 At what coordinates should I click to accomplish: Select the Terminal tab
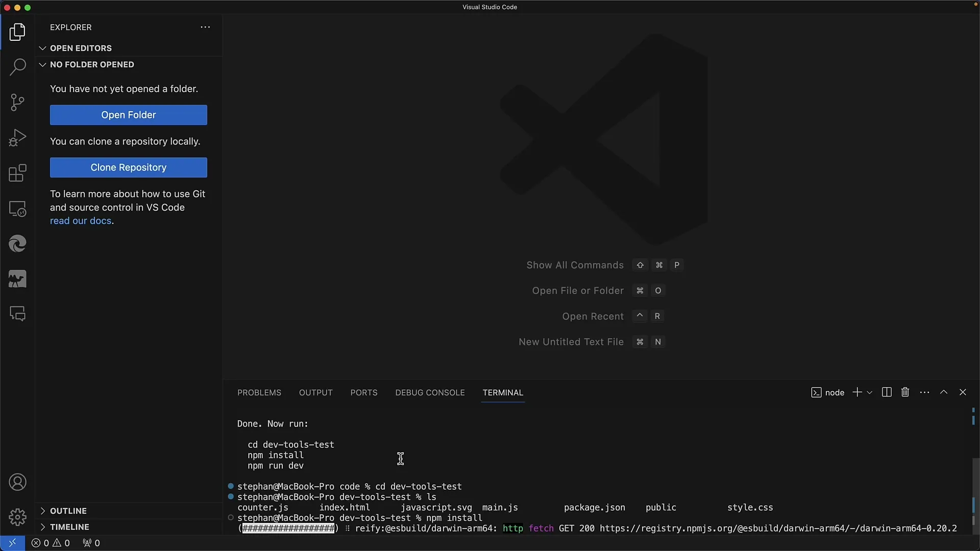click(x=503, y=392)
